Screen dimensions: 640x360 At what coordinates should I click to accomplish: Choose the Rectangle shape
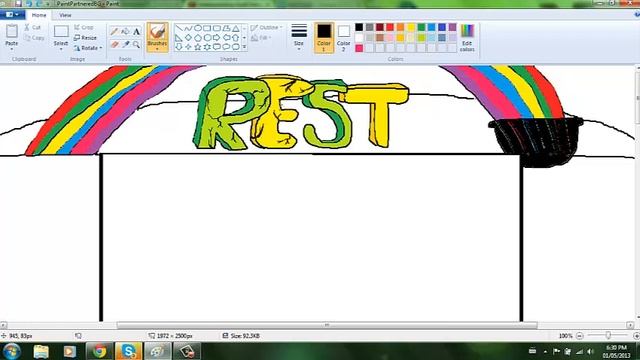click(207, 29)
